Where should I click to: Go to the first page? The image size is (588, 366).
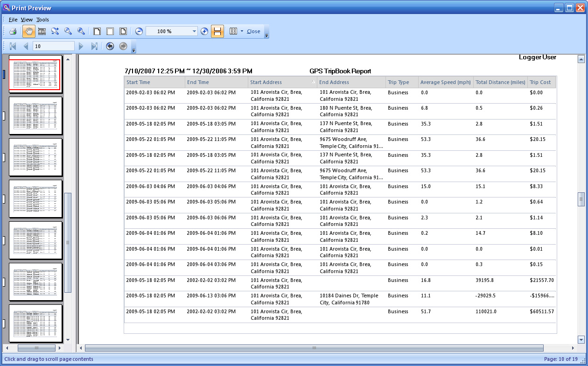coord(13,46)
